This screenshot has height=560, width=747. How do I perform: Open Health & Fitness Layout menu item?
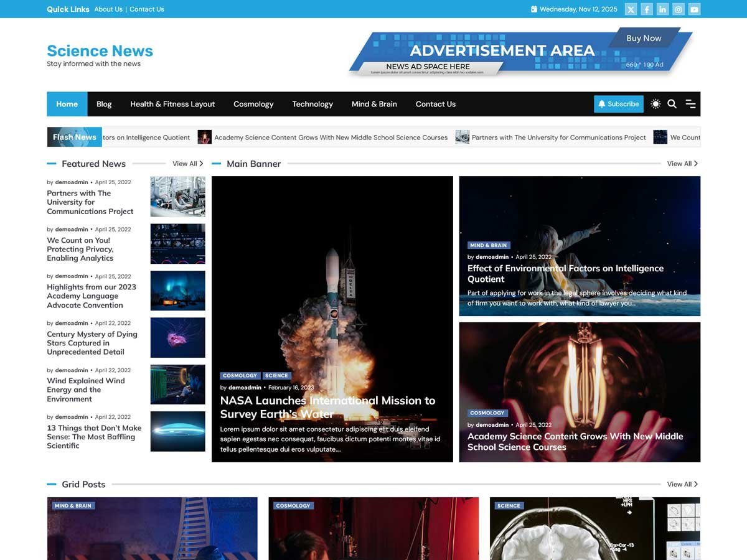click(172, 104)
